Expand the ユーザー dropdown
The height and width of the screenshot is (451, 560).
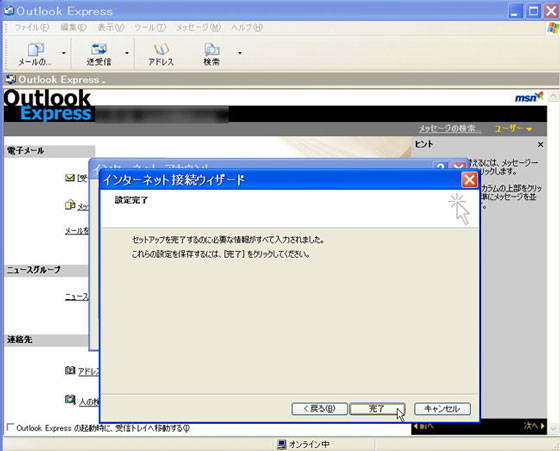pos(513,129)
